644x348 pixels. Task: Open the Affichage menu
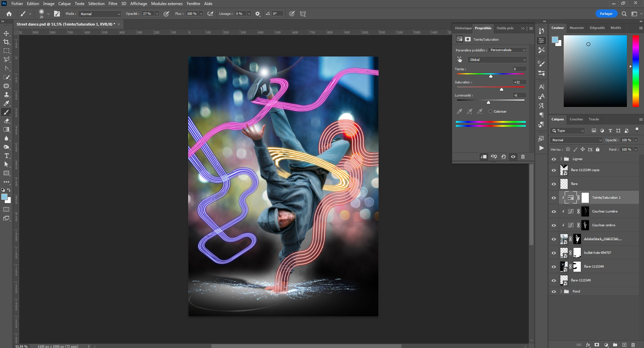pyautogui.click(x=138, y=4)
